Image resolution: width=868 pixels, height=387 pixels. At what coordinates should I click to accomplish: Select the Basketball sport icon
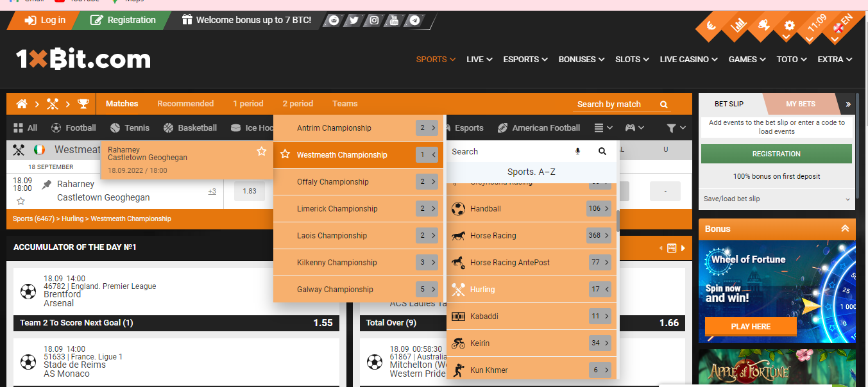[x=168, y=128]
